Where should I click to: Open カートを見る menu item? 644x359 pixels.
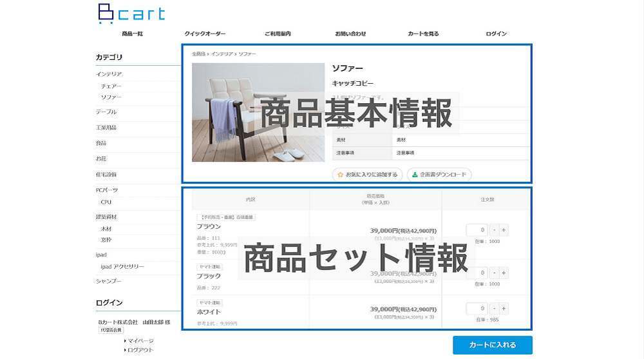click(x=423, y=34)
